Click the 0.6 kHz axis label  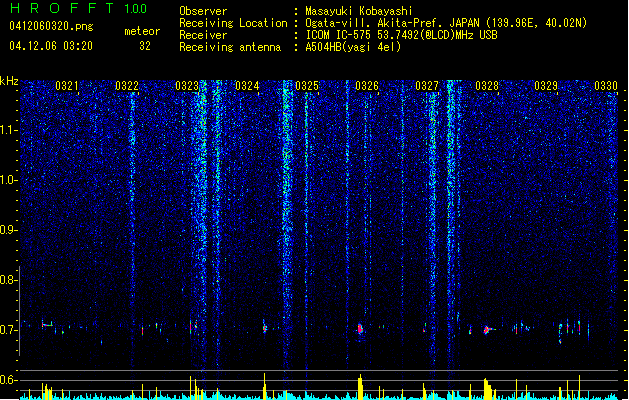tap(9, 380)
